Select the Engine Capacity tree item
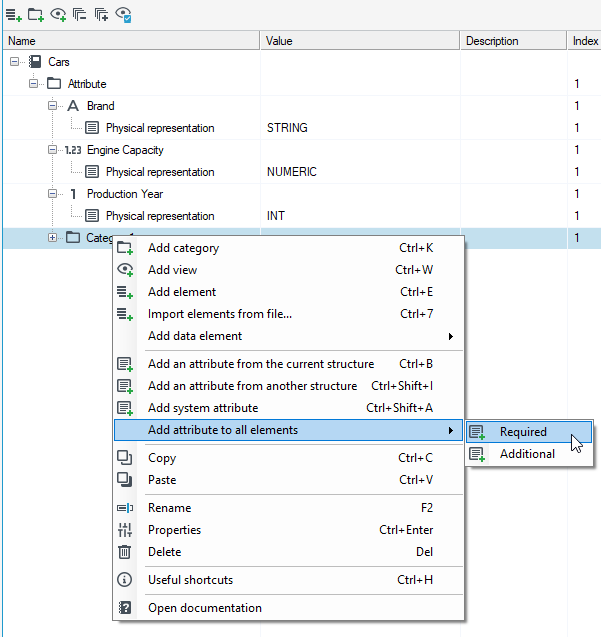 pyautogui.click(x=125, y=150)
